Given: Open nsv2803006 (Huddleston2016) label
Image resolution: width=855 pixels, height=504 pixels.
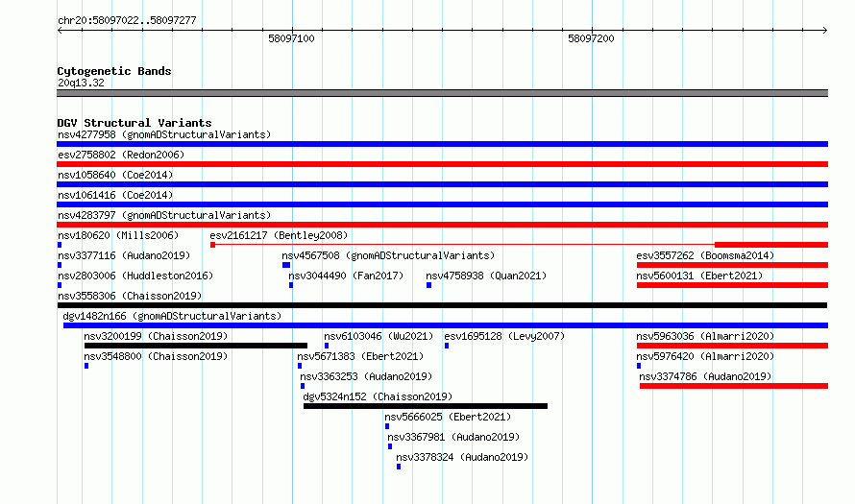Looking at the screenshot, I should (x=135, y=276).
